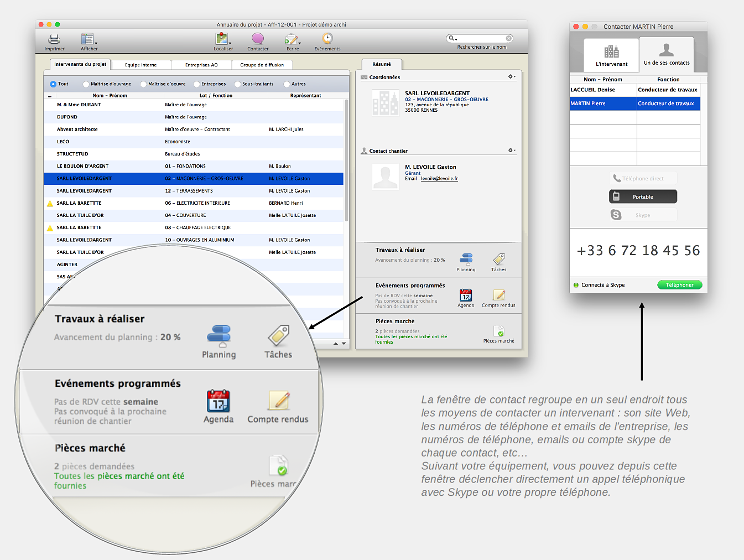Click the Portable mobile phone icon

point(616,196)
